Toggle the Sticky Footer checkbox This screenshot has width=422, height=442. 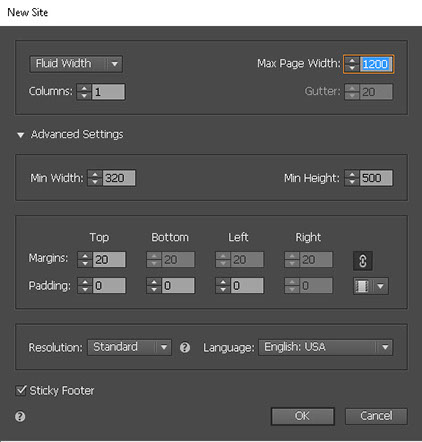(x=21, y=390)
